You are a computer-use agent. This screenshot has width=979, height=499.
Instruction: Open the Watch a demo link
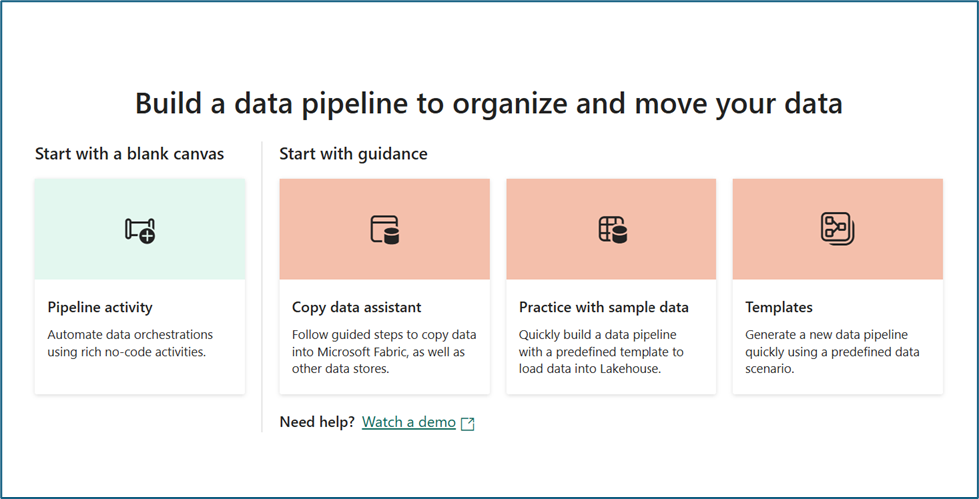click(409, 422)
